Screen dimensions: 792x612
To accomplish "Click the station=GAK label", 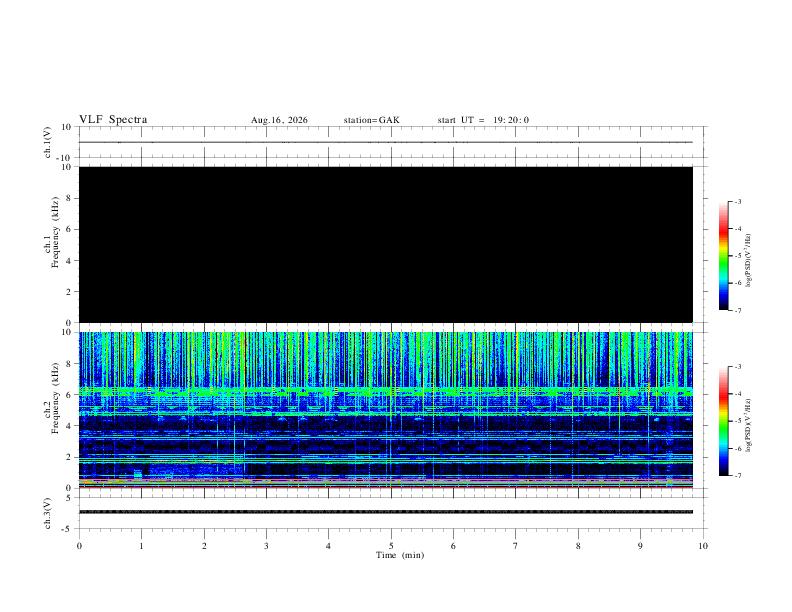I will pyautogui.click(x=371, y=120).
